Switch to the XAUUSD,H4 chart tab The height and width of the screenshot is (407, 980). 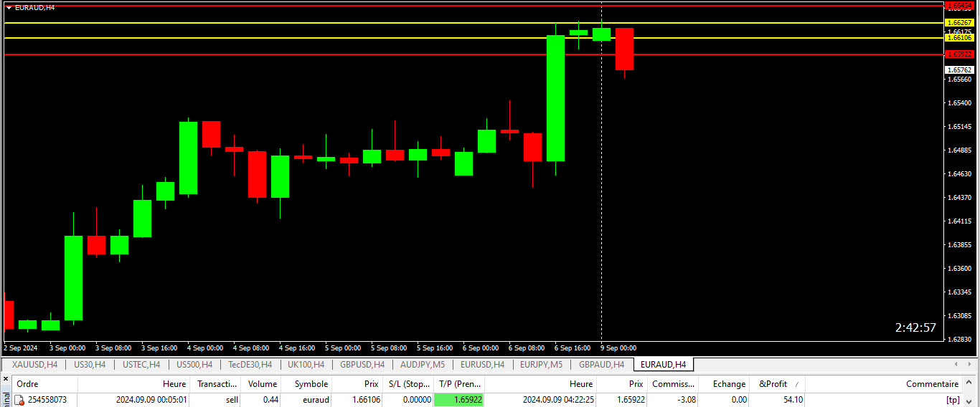[x=34, y=364]
